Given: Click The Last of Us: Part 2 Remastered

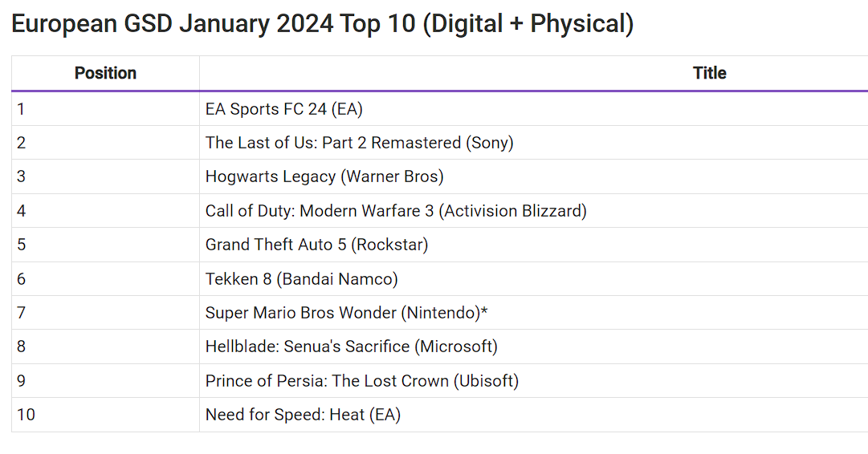Looking at the screenshot, I should (359, 143).
